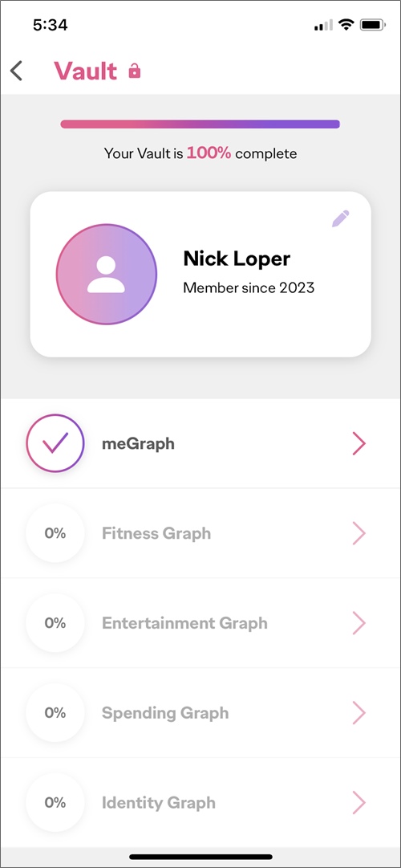Click the Vault completion progress bar

tap(200, 124)
